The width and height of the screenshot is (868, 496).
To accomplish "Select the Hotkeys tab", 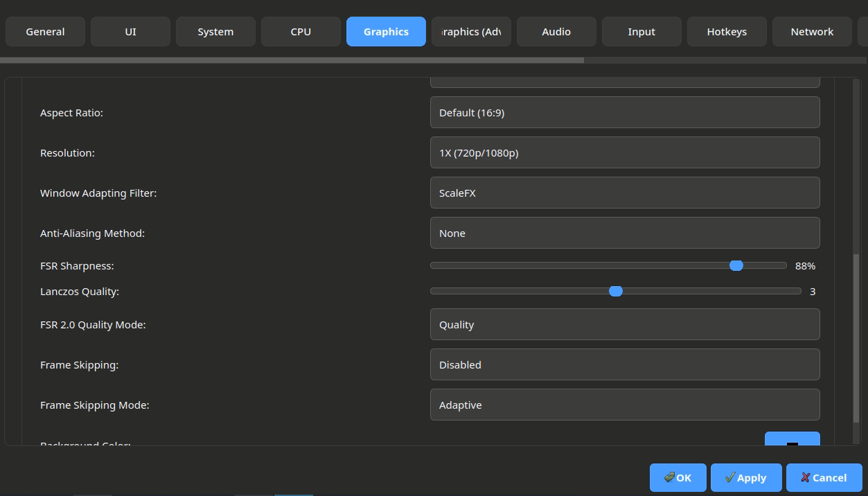I will (727, 32).
